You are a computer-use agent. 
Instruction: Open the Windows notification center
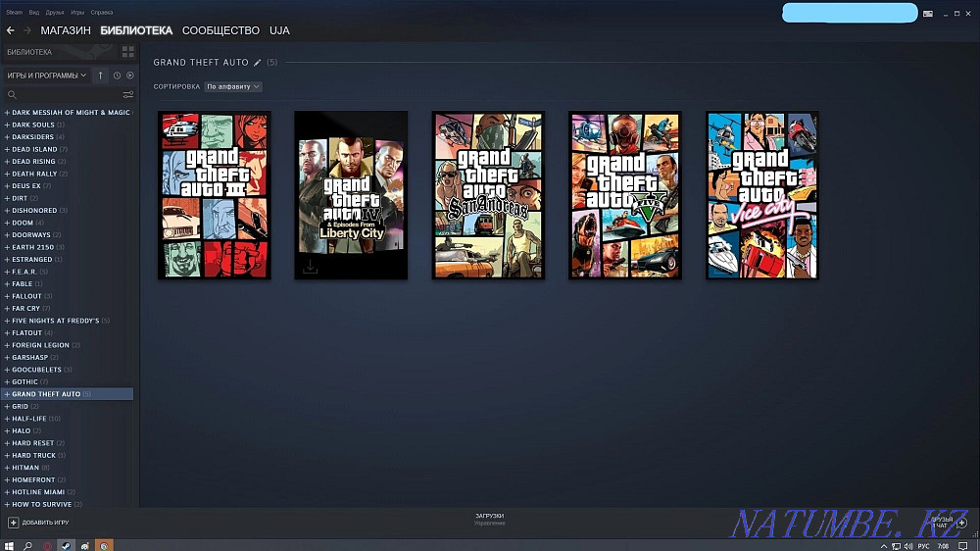click(x=963, y=546)
